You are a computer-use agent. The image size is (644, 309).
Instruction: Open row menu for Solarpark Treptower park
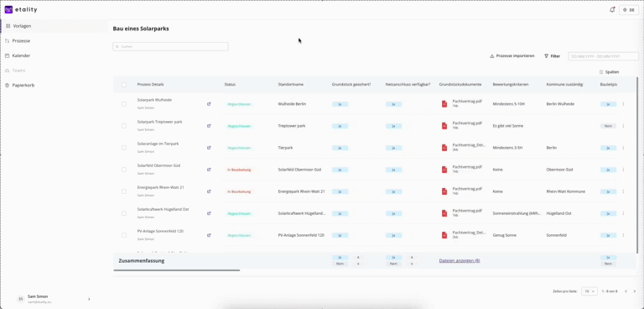[x=623, y=126]
